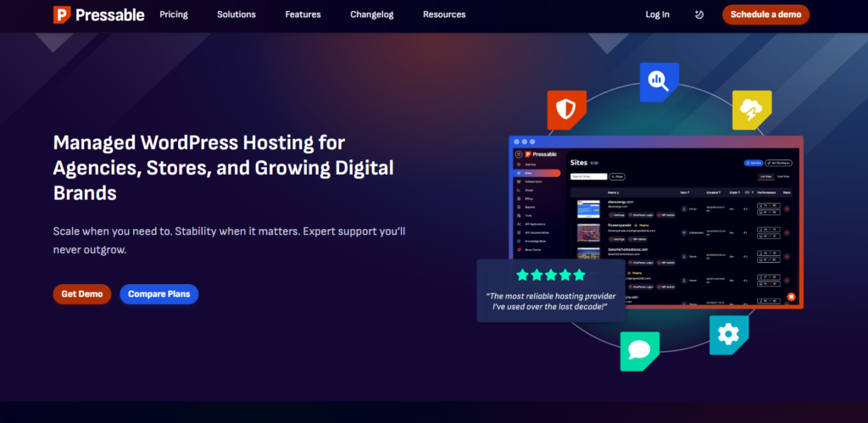868x423 pixels.
Task: Click the blue analytics magnifier icon
Action: (659, 82)
